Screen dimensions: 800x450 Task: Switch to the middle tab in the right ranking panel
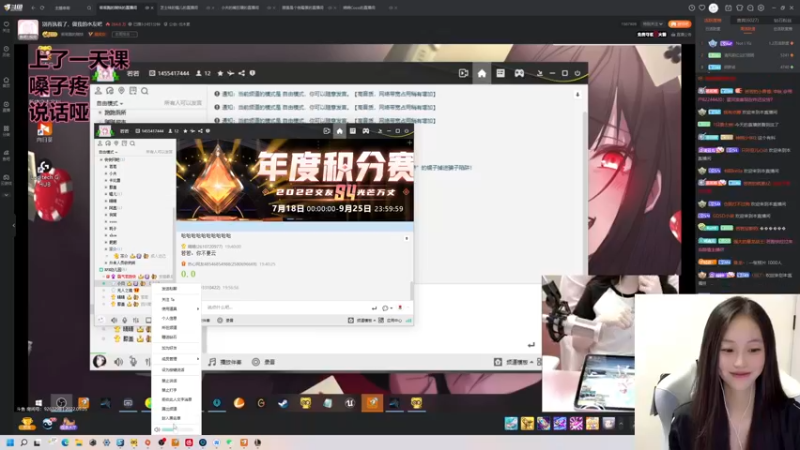747,20
